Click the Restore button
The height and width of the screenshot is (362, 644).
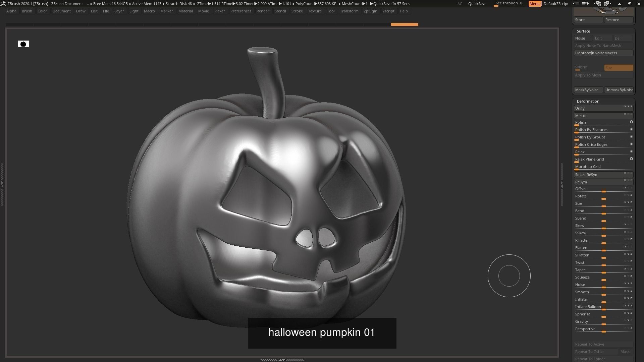point(619,20)
